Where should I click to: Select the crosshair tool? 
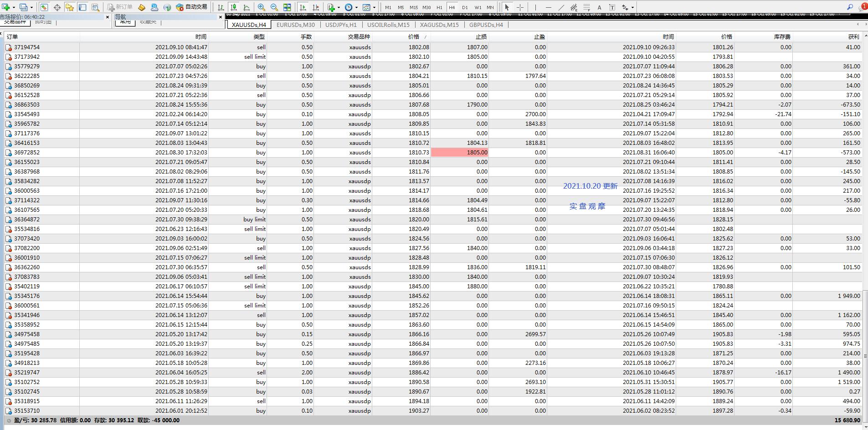click(520, 7)
